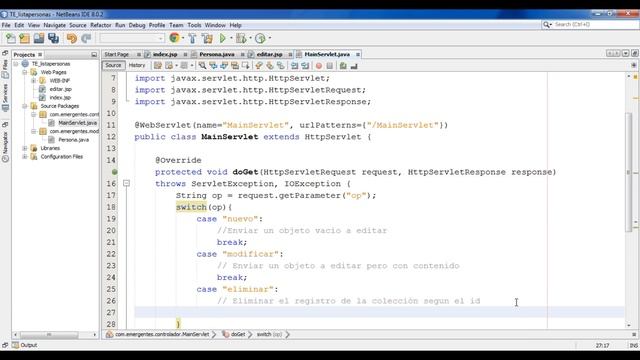640x360 pixels.
Task: Click the Shift Line Left icon
Action: tap(294, 66)
